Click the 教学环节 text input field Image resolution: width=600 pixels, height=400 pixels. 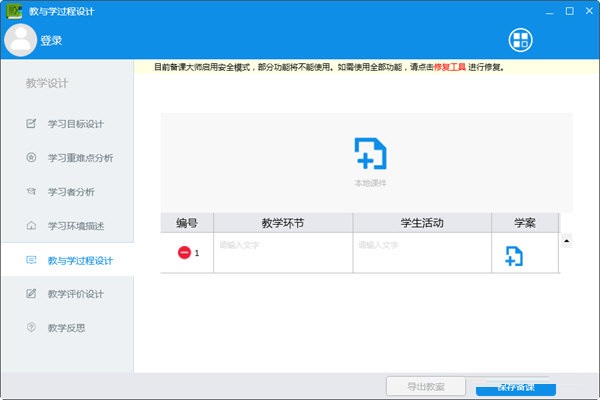(x=283, y=253)
